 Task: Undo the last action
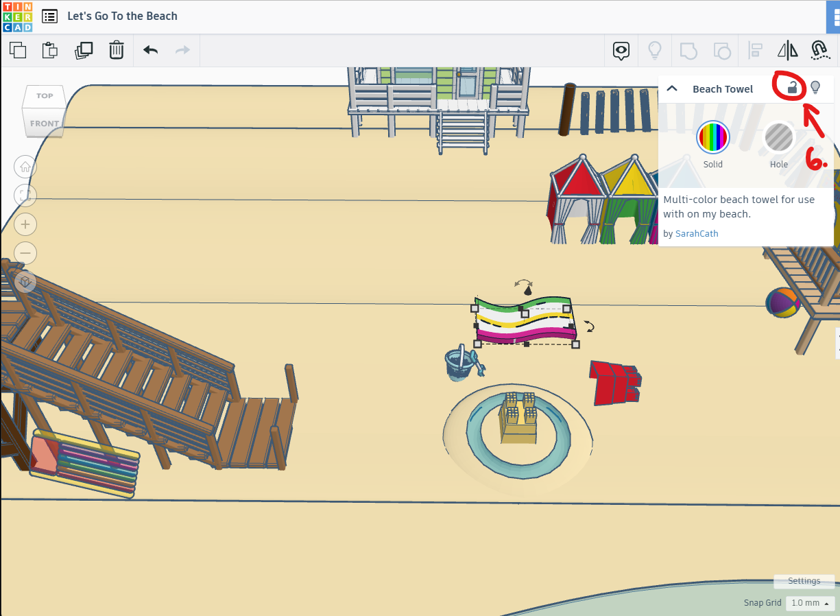(150, 50)
